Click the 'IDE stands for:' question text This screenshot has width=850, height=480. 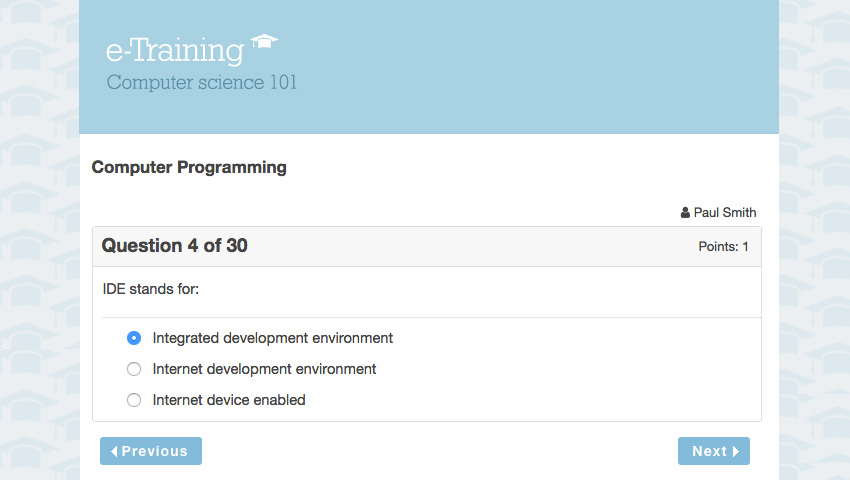coord(151,289)
